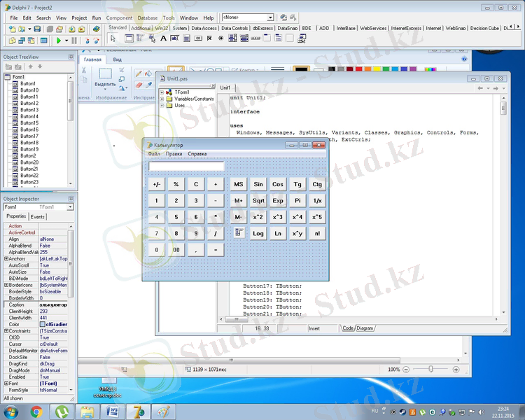Open the Файл menu on calculator form

[154, 154]
